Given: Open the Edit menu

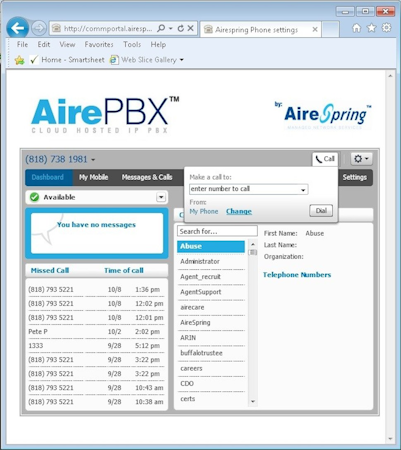Looking at the screenshot, I should tap(43, 44).
